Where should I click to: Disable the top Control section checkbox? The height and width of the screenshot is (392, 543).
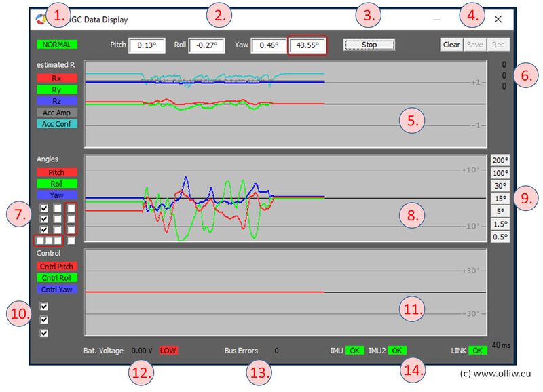click(x=44, y=307)
